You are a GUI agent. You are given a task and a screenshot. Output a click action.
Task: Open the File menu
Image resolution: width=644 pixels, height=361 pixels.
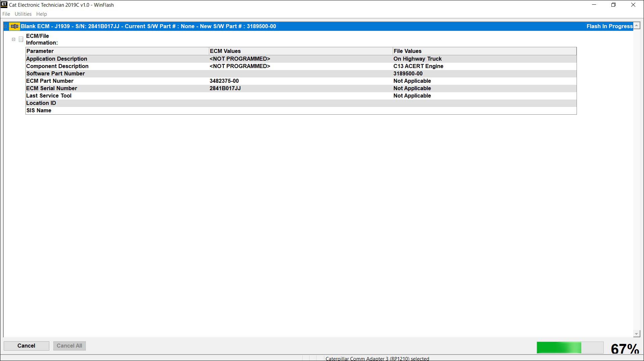click(6, 14)
